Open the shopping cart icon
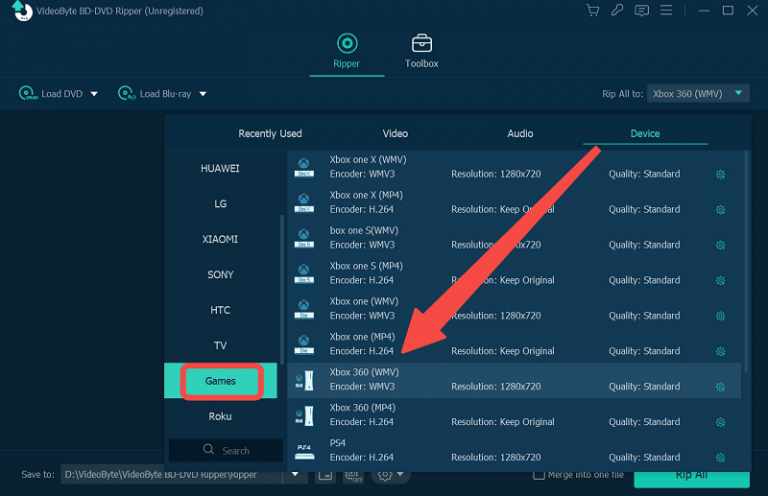This screenshot has width=768, height=496. 593,10
